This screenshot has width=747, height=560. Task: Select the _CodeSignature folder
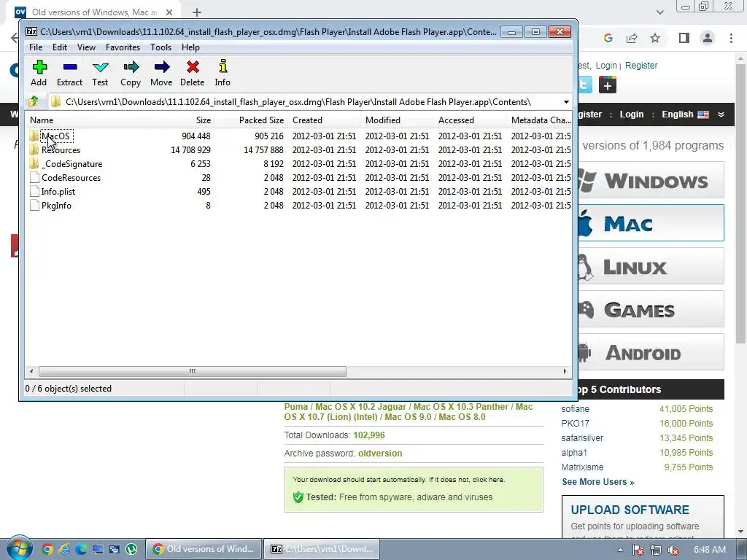(x=71, y=164)
